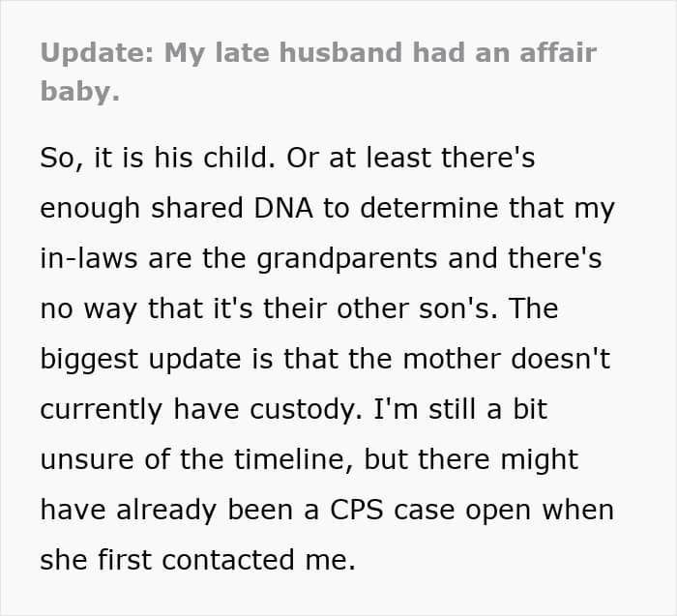This screenshot has height=616, width=677.
Task: Click the word "mother" in the body text
Action: (x=452, y=359)
